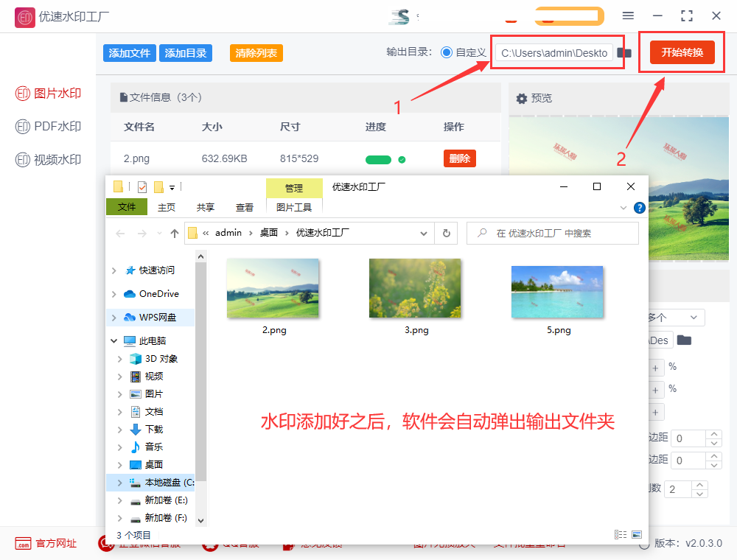Decrease second 边距 value with down arrow

(714, 465)
